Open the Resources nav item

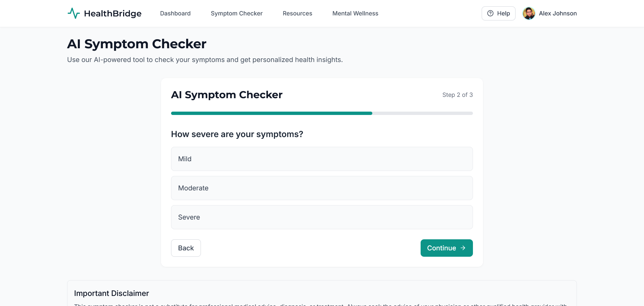click(297, 13)
